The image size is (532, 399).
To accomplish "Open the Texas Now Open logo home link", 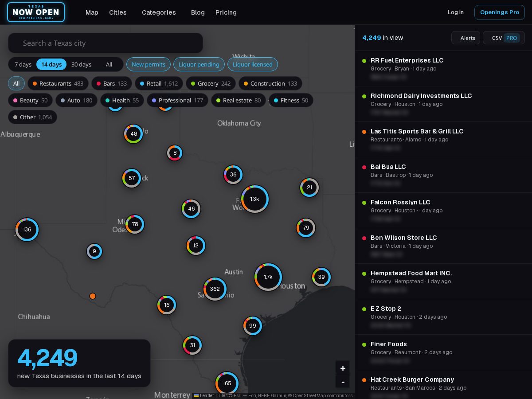I will click(36, 12).
